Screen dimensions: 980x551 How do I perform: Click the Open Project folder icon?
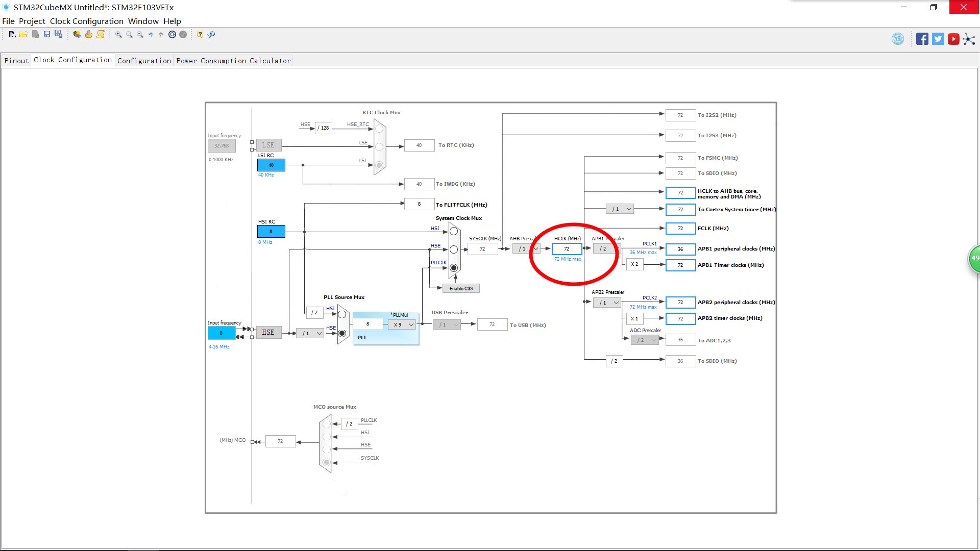(x=23, y=34)
